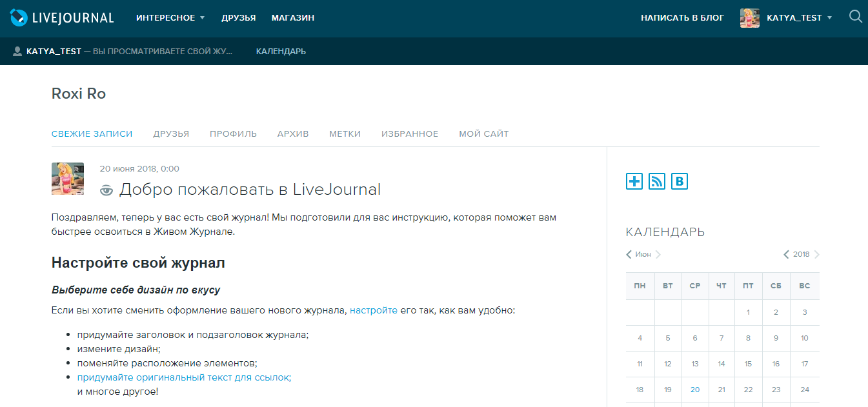The width and height of the screenshot is (868, 407).
Task: Click the VKontakte share icon
Action: click(x=679, y=181)
